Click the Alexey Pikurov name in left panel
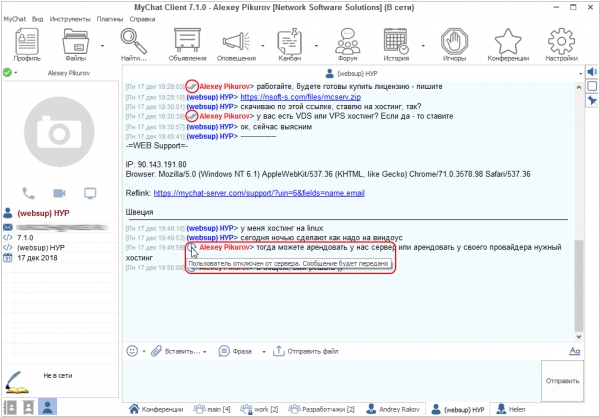The image size is (600, 417). click(68, 73)
